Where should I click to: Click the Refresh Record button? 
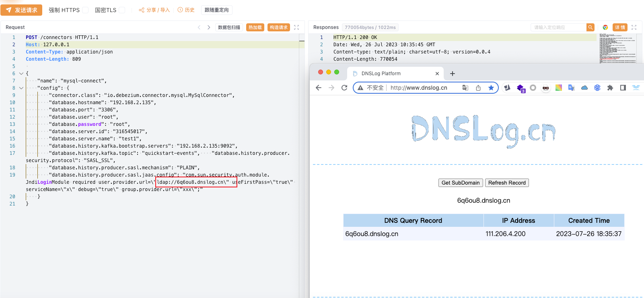pyautogui.click(x=507, y=183)
